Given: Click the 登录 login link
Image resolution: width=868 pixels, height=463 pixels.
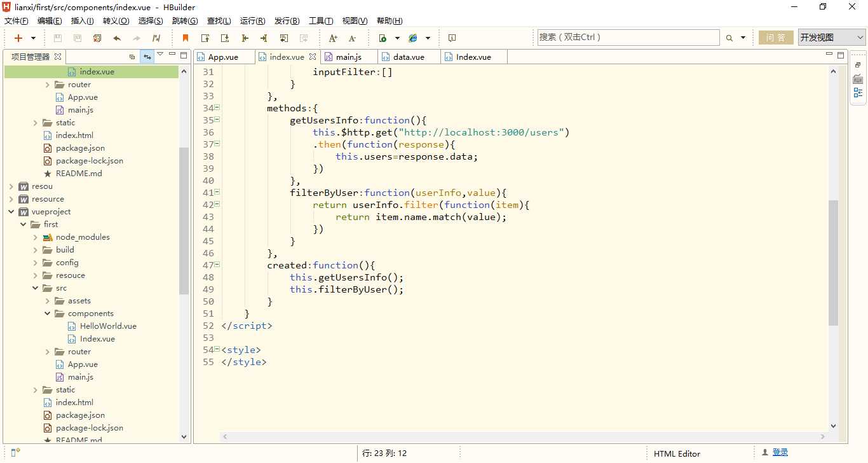Looking at the screenshot, I should click(x=780, y=452).
